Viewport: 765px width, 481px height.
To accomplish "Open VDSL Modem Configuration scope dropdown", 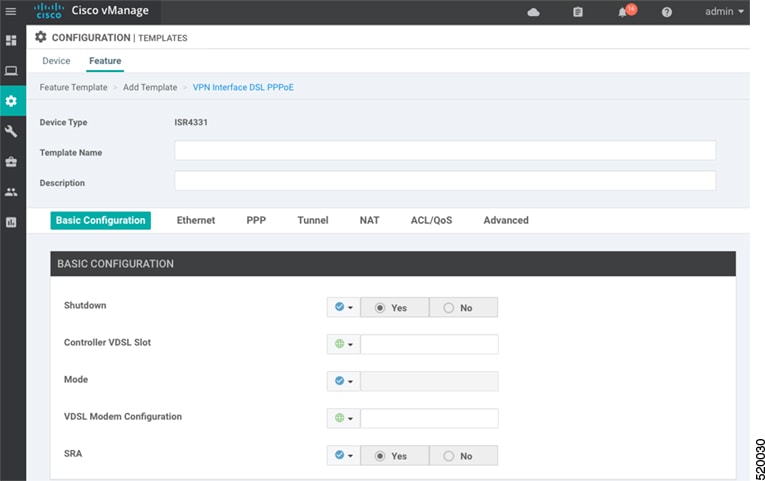I will [x=343, y=419].
